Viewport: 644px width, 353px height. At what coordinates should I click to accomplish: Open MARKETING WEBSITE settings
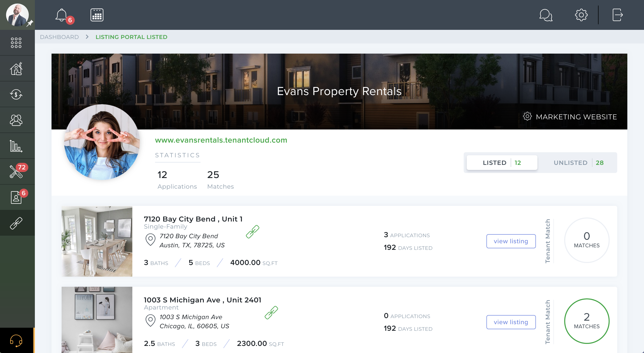pos(570,117)
